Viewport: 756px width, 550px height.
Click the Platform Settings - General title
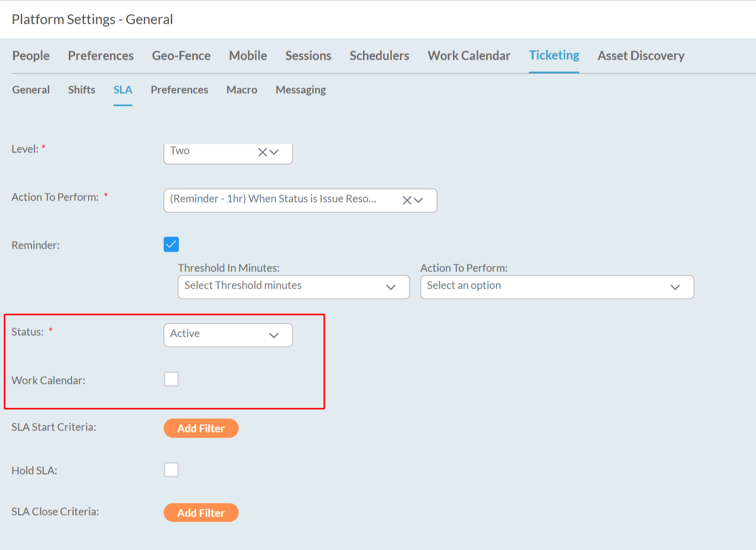(92, 19)
